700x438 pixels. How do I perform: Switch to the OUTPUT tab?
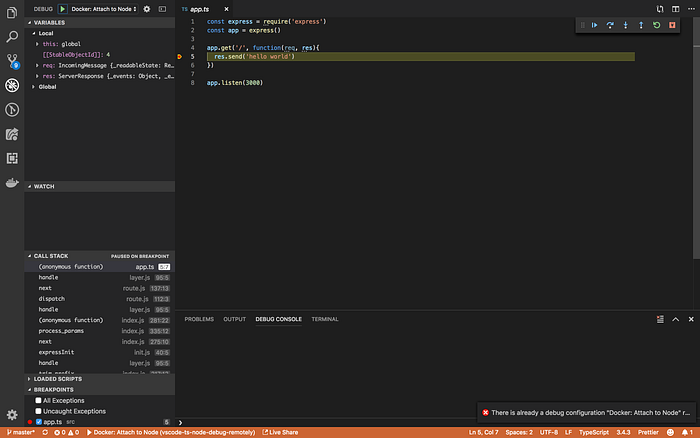tap(234, 319)
